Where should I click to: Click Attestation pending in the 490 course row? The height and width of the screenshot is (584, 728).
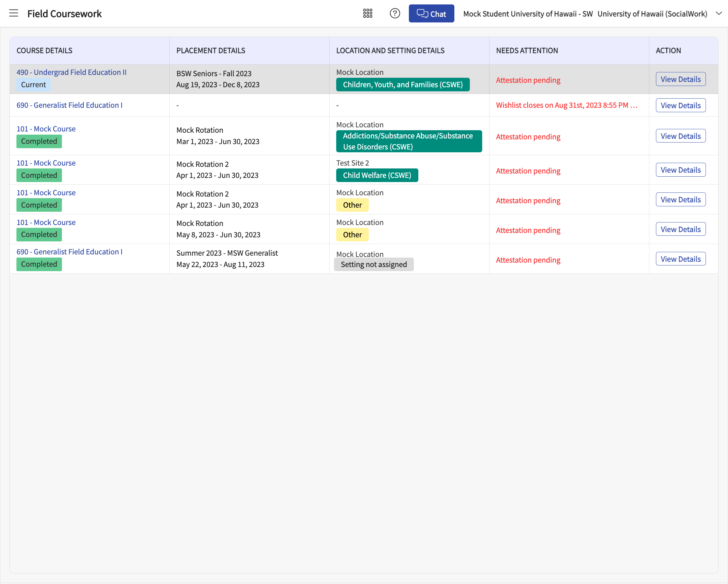[x=528, y=80]
